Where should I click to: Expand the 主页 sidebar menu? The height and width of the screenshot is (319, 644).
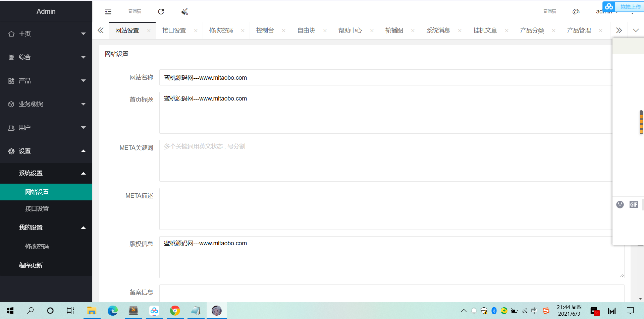click(x=46, y=34)
